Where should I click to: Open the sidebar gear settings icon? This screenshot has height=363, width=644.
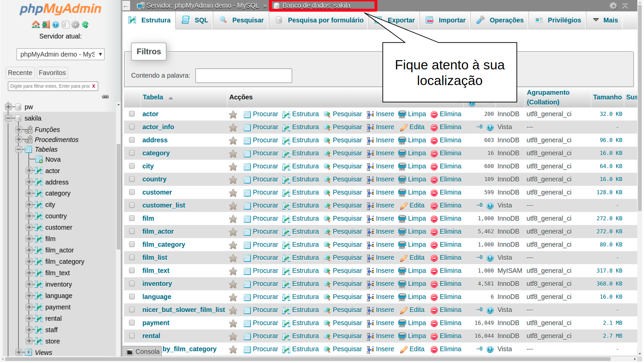(x=75, y=25)
